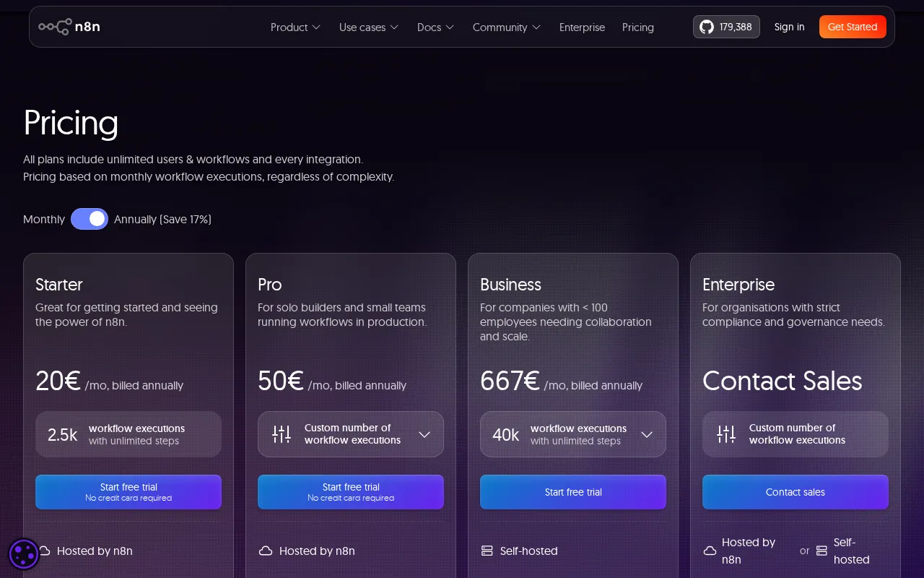This screenshot has width=924, height=578.
Task: Click 'Great for getting started' Starter description
Action: 126,314
